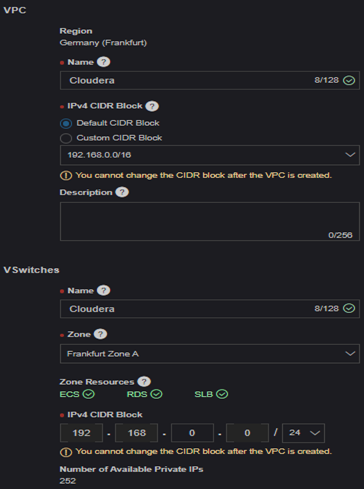Expand the 192.168.0.0/16 CIDR dropdown
364x489 pixels.
point(210,155)
